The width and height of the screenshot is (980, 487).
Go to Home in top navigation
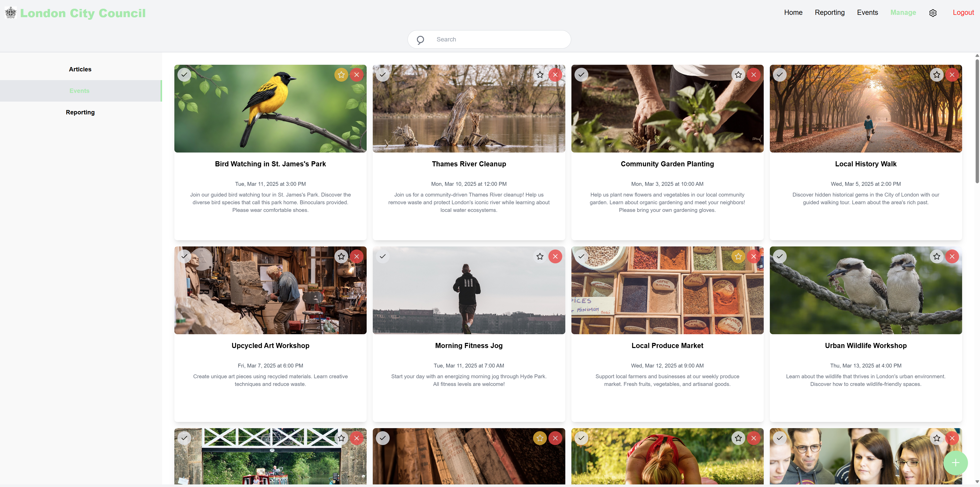[x=793, y=13]
